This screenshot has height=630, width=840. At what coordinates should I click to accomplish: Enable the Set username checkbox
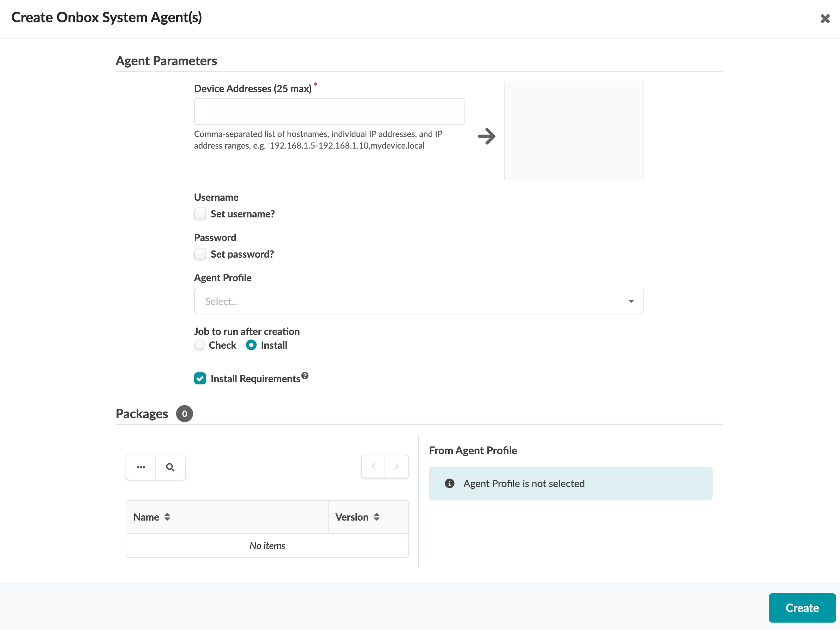click(200, 214)
